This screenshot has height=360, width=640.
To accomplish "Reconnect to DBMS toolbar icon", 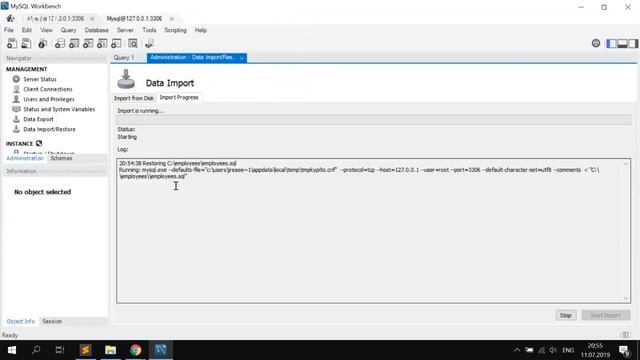I will pyautogui.click(x=149, y=43).
